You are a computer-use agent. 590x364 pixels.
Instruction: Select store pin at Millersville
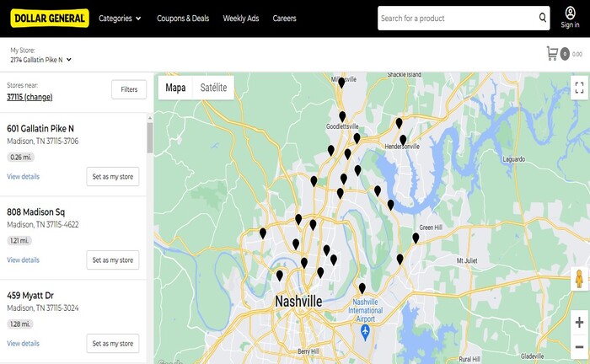(x=341, y=83)
